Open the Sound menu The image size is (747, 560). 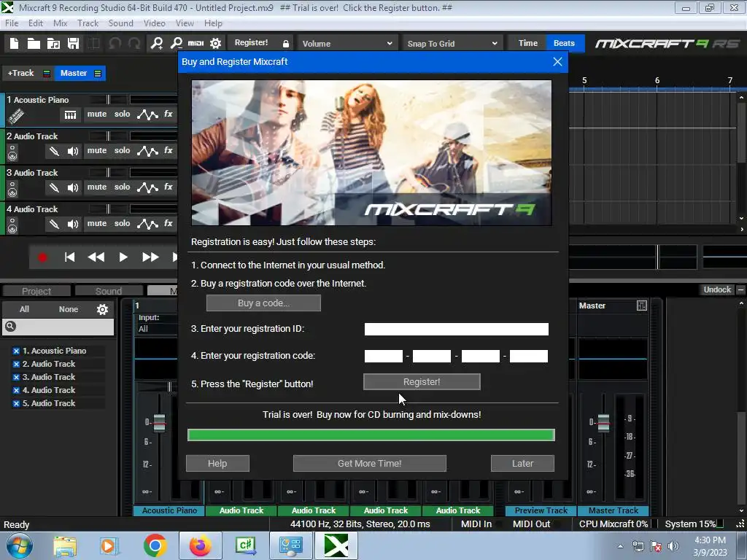click(120, 23)
